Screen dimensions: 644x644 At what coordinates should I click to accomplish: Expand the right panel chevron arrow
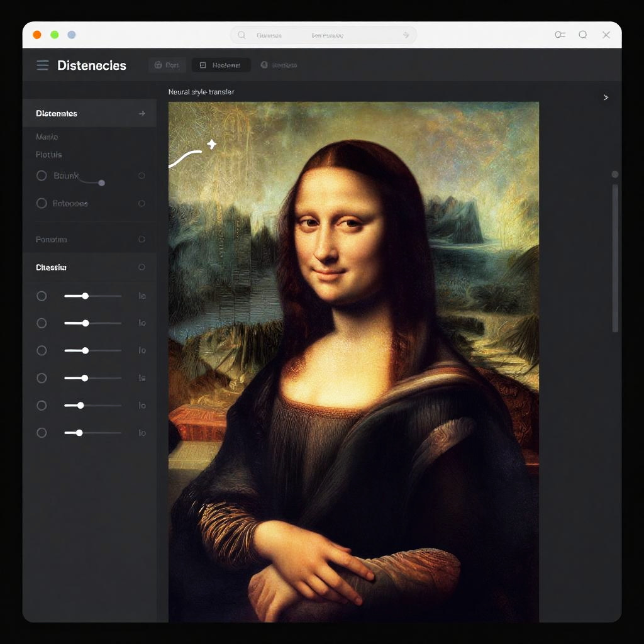click(x=606, y=97)
